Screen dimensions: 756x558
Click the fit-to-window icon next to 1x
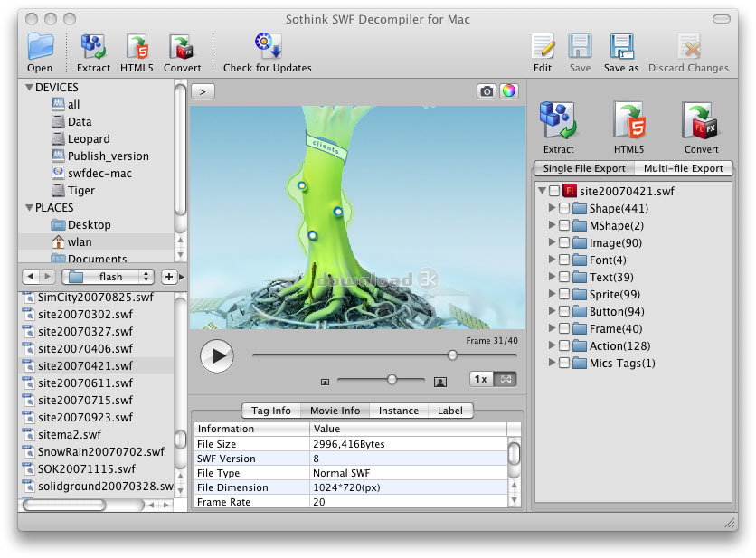coord(506,379)
